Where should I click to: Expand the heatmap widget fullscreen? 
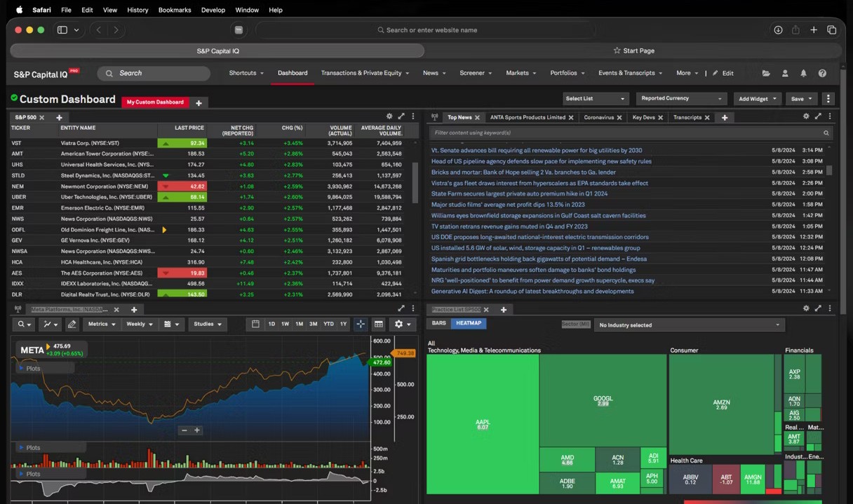coord(818,308)
